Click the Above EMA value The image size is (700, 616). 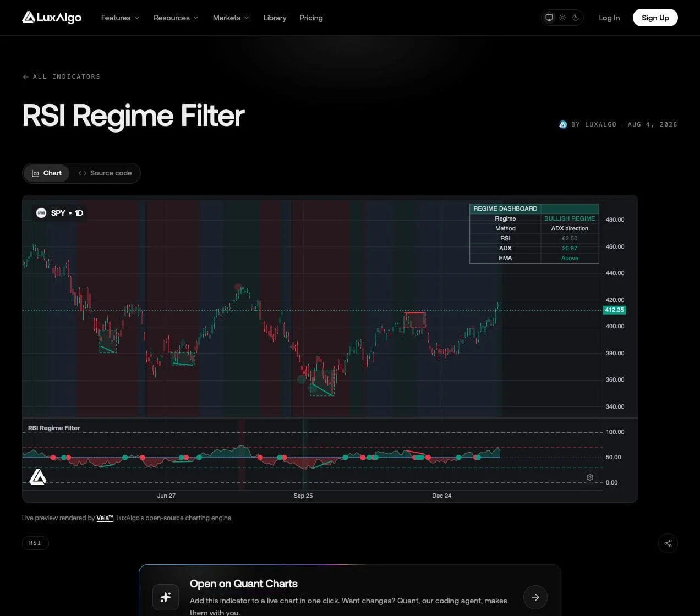[570, 258]
